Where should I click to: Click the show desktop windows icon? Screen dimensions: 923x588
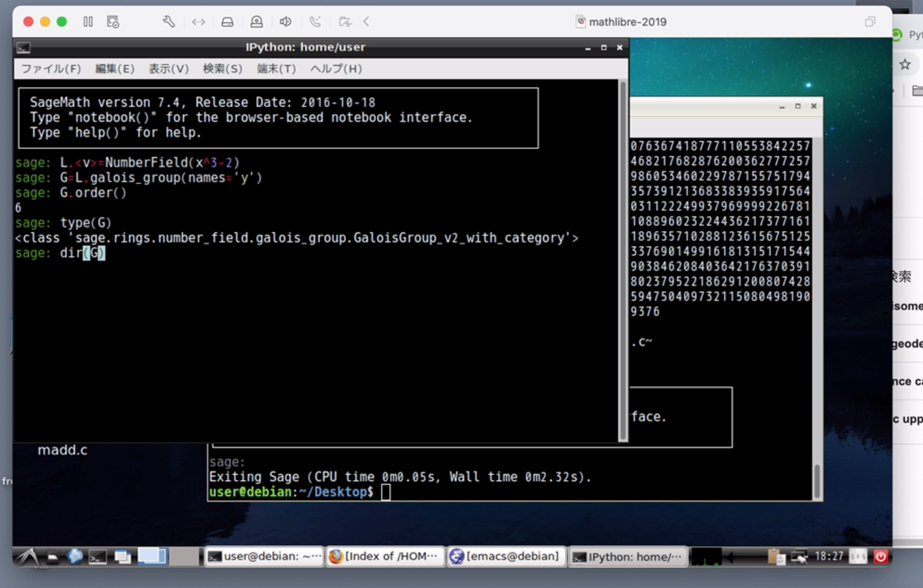[123, 556]
